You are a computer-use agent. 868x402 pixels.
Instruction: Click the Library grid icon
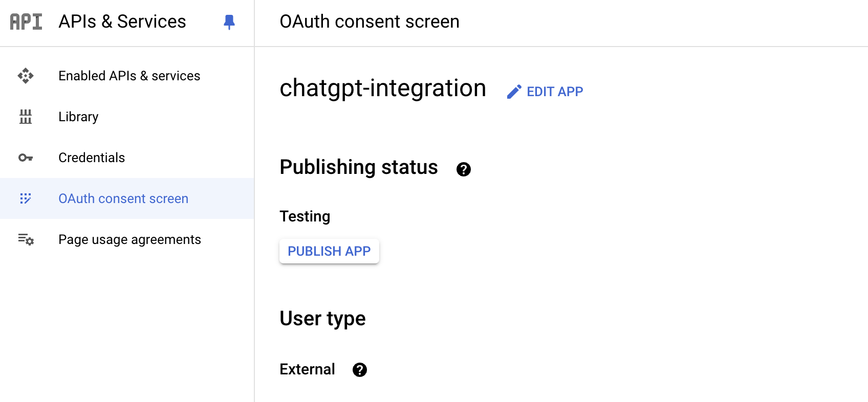point(26,117)
